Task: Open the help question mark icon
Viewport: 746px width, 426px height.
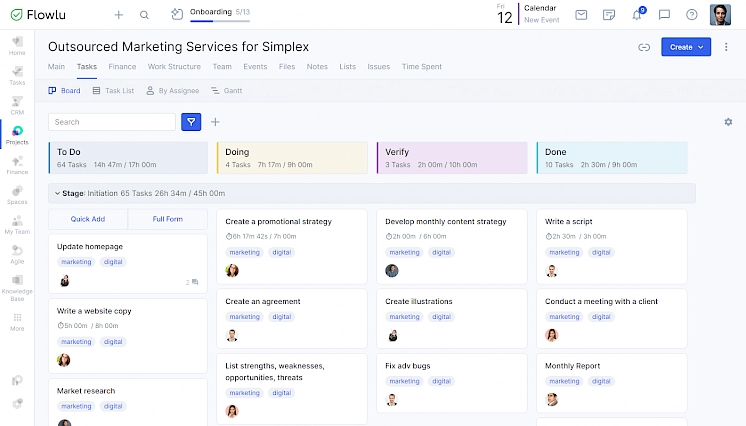Action: click(692, 15)
